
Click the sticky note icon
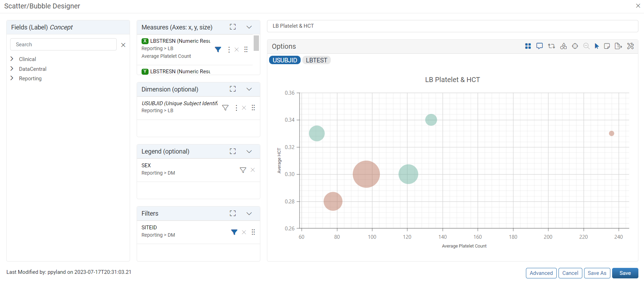click(x=607, y=46)
